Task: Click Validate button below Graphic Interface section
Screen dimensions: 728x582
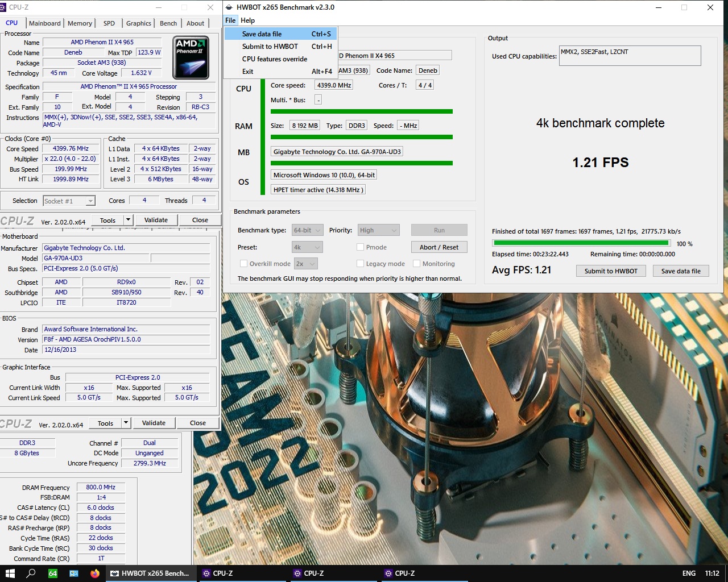Action: coord(154,423)
